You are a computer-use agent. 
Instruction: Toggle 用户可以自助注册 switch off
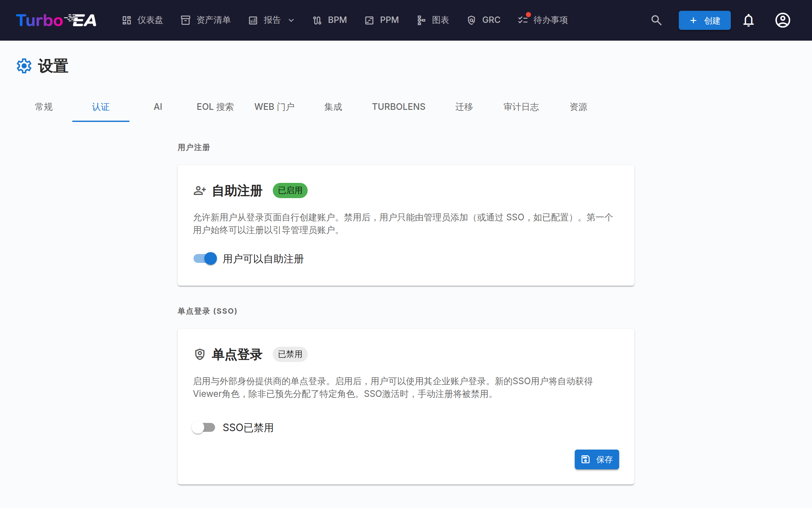click(205, 258)
